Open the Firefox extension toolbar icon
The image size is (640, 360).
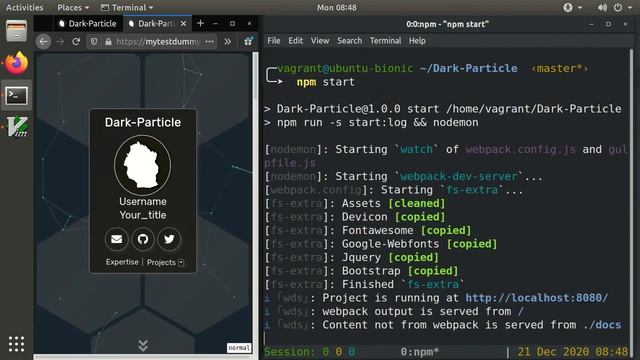click(x=248, y=41)
